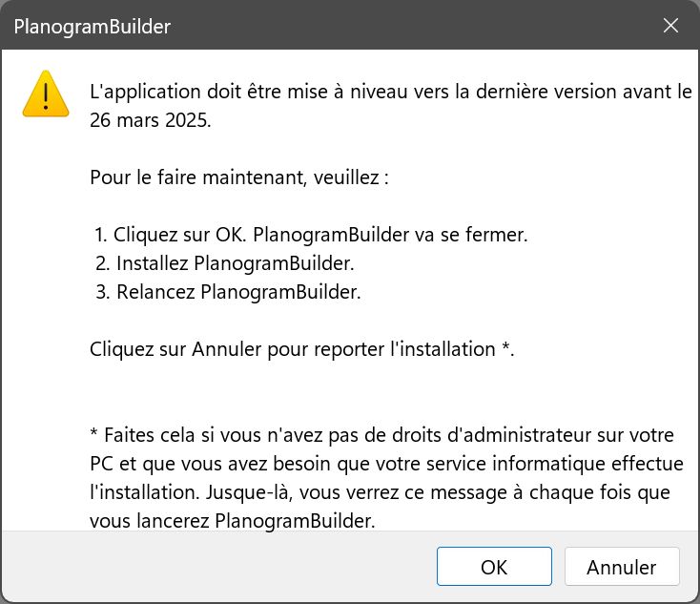Click the PlanogramBuilder title bar text
The height and width of the screenshot is (604, 700).
[93, 27]
